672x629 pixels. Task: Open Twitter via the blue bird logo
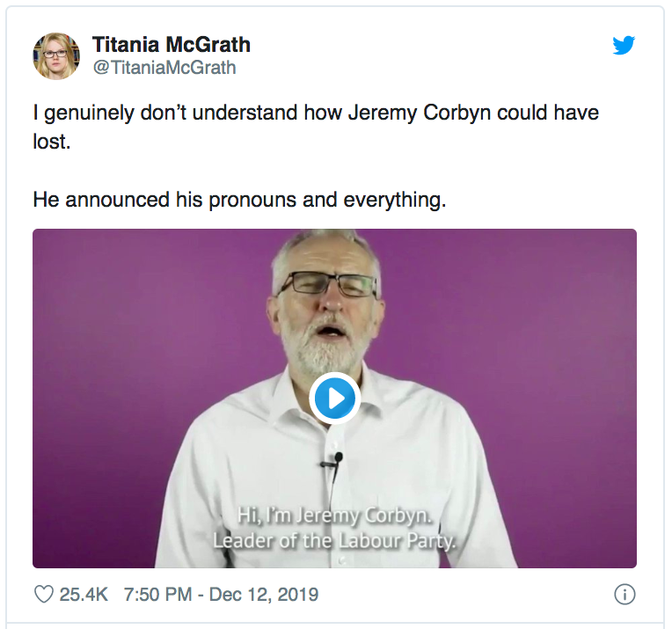(624, 46)
